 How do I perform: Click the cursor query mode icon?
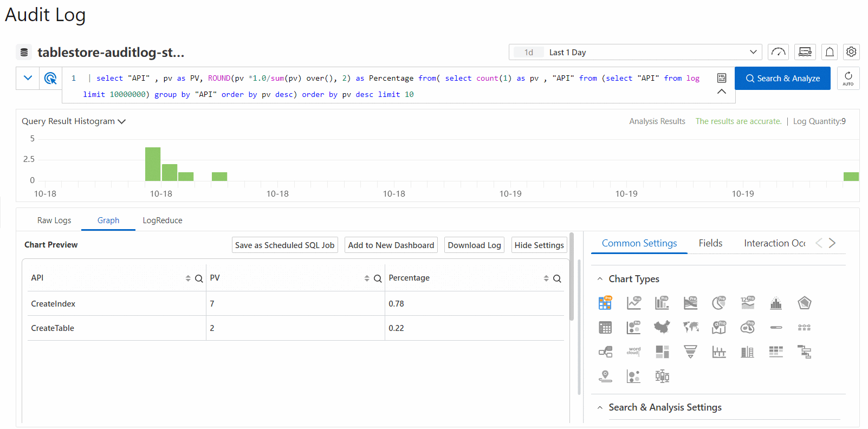[50, 78]
